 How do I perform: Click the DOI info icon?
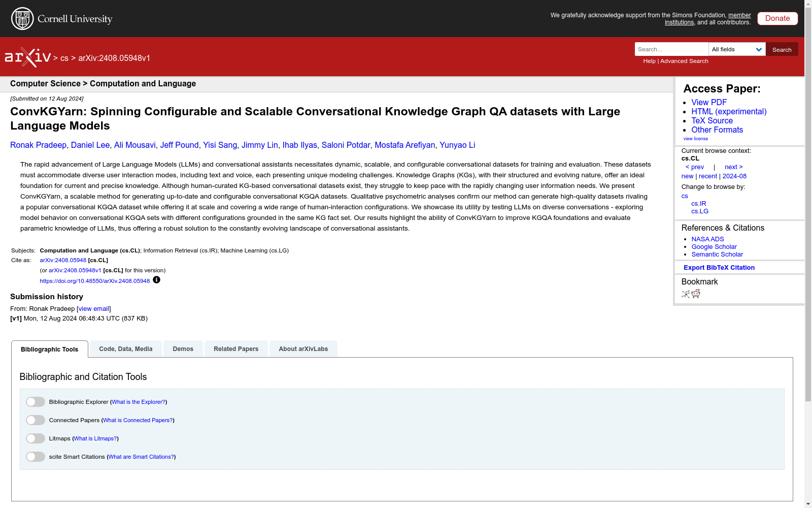pos(157,280)
